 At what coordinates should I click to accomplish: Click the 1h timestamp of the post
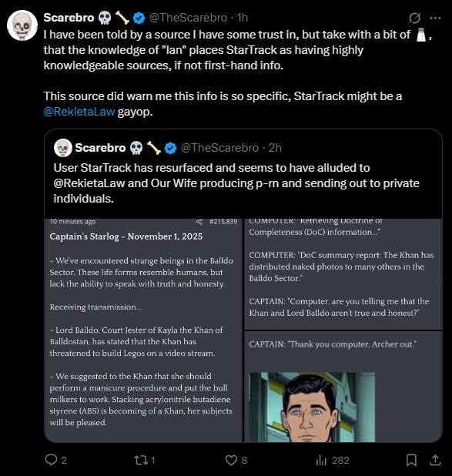243,18
